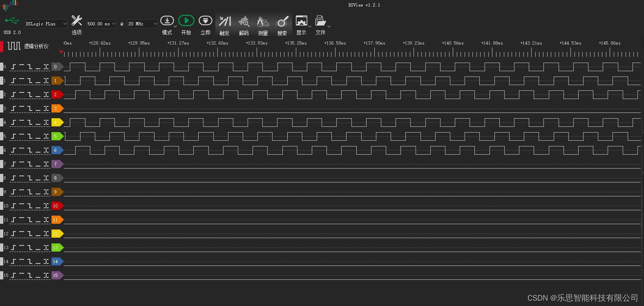Click the channel 0 square waveform trace
The width and height of the screenshot is (644, 306).
(x=352, y=67)
